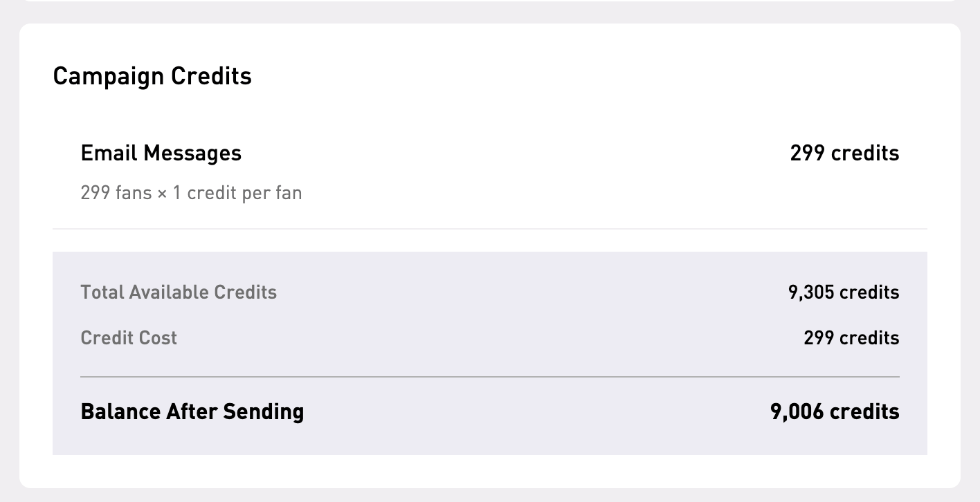Click the word "Messages" in the Email row
Image resolution: width=980 pixels, height=502 pixels.
[192, 153]
